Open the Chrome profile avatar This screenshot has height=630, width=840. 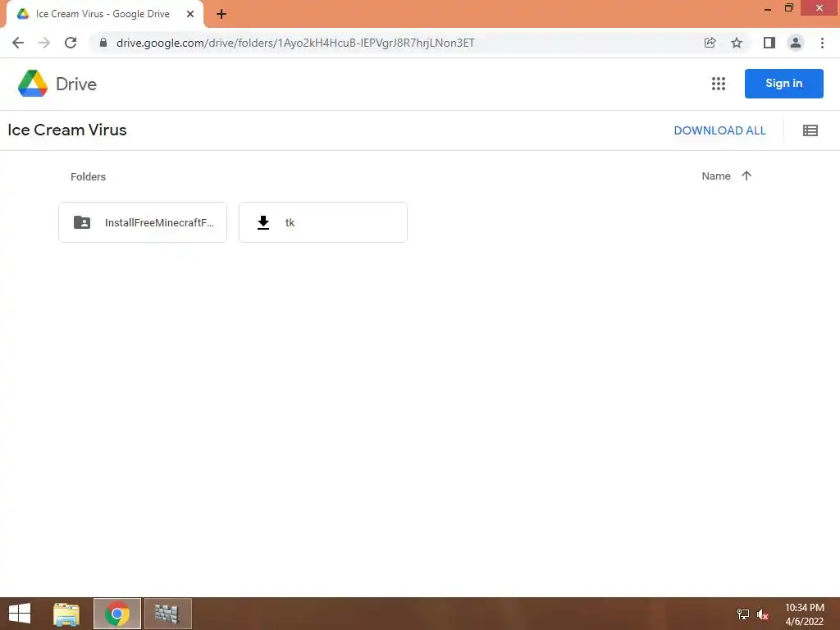coord(796,43)
